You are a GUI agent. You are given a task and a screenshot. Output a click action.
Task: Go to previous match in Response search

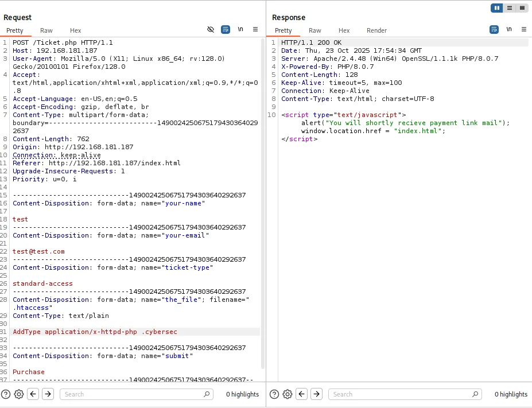[x=302, y=394]
